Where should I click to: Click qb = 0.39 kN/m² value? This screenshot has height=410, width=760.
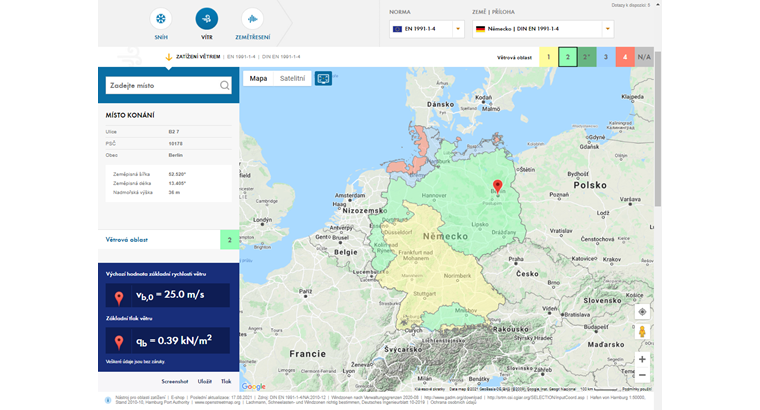coord(174,340)
